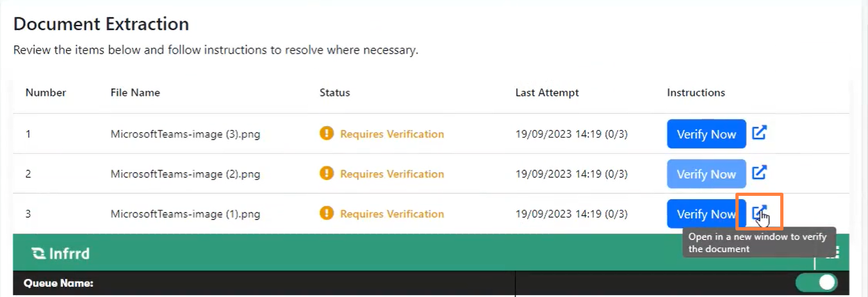Click the Infrrd logo
Image resolution: width=868 pixels, height=297 pixels.
pyautogui.click(x=60, y=253)
